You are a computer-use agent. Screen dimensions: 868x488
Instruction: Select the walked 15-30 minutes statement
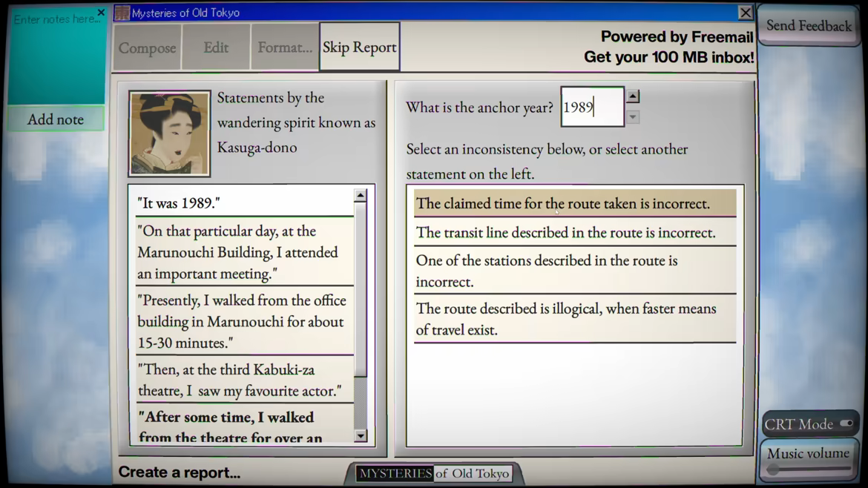click(245, 321)
